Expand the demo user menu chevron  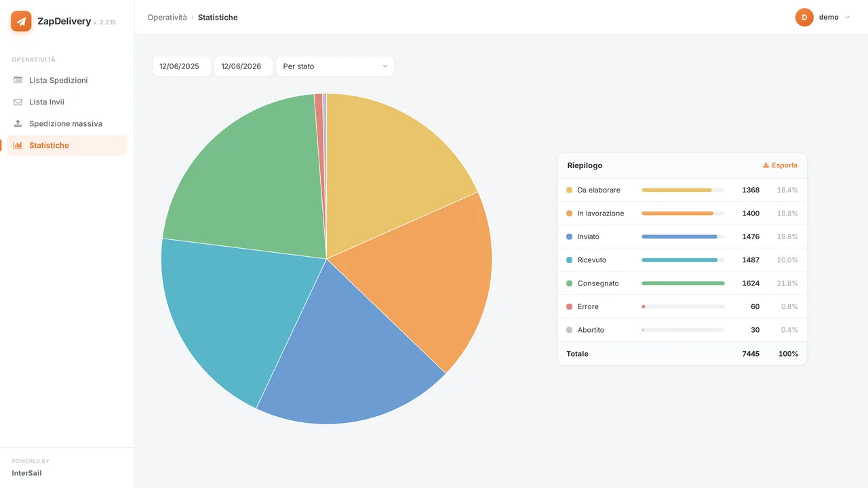pyautogui.click(x=847, y=18)
